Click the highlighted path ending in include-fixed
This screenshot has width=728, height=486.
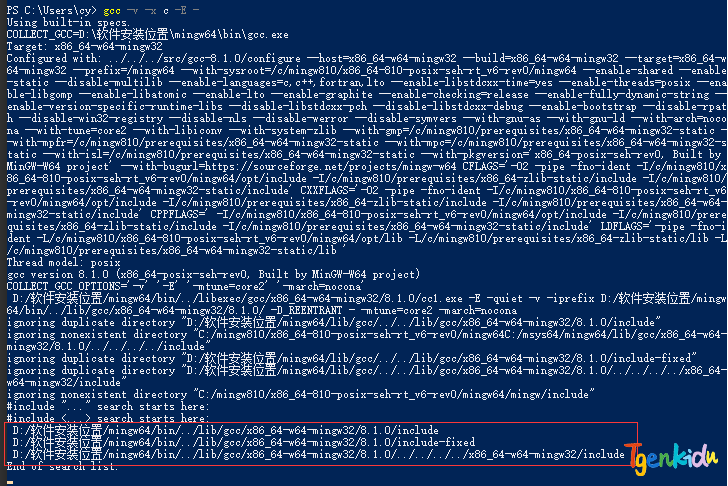coord(244,442)
